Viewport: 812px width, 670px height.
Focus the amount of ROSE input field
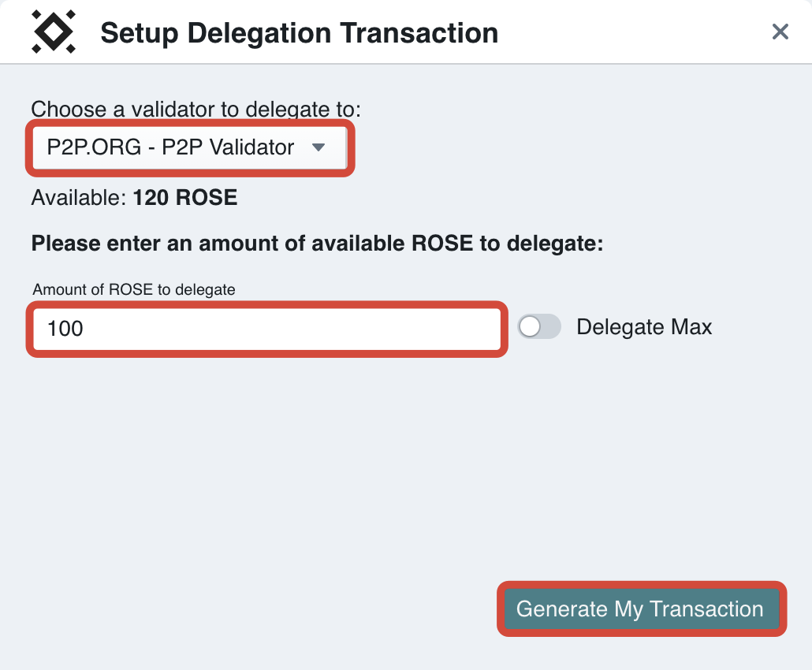point(266,328)
